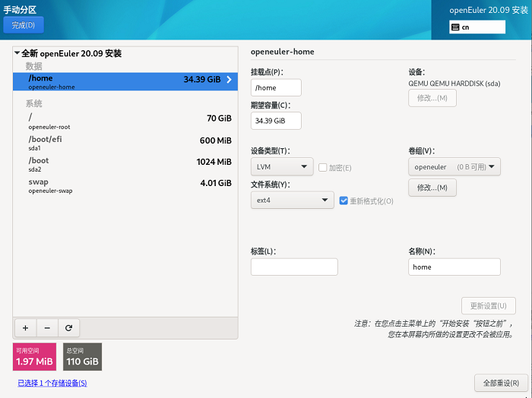Click the keyboard layout cn indicator
This screenshot has height=398, width=532.
pos(477,27)
